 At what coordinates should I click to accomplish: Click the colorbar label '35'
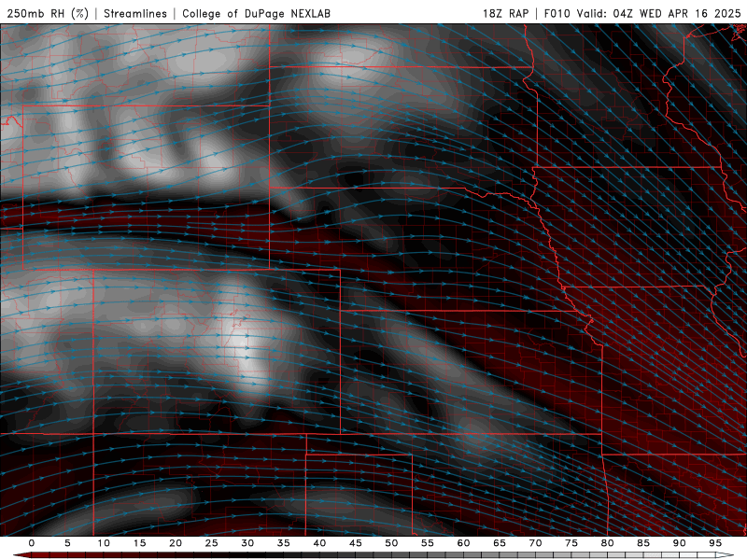point(283,543)
